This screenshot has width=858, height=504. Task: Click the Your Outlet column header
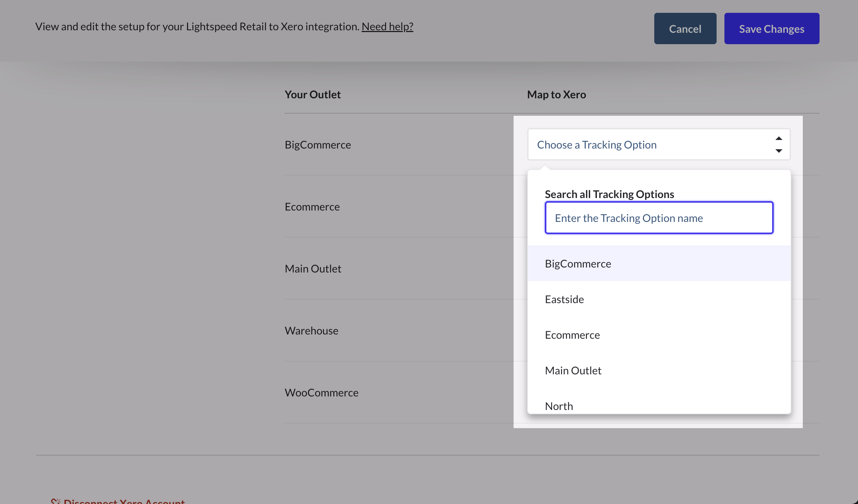[x=312, y=94]
